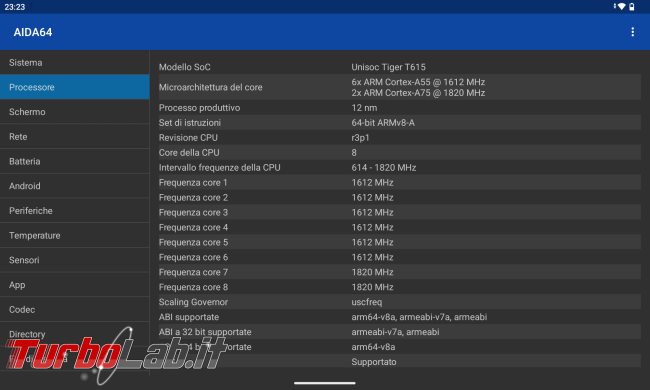
Task: Open the Android section
Action: pos(75,186)
